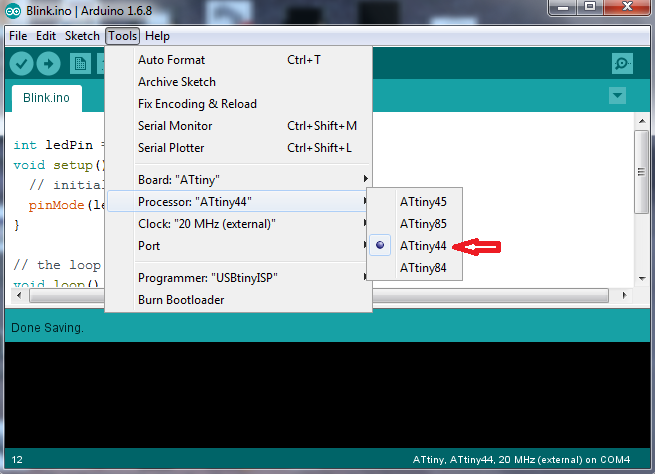Click horizontal scroll right arrow

point(625,296)
